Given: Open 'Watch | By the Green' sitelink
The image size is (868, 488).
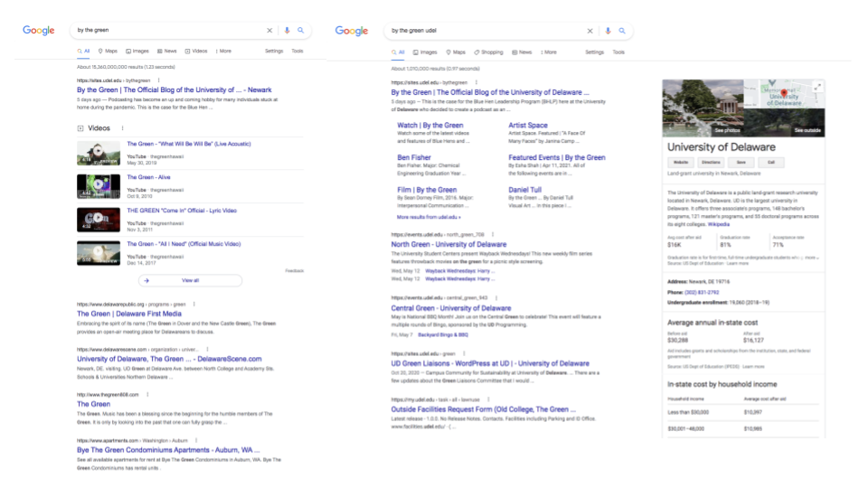Looking at the screenshot, I should tap(430, 126).
